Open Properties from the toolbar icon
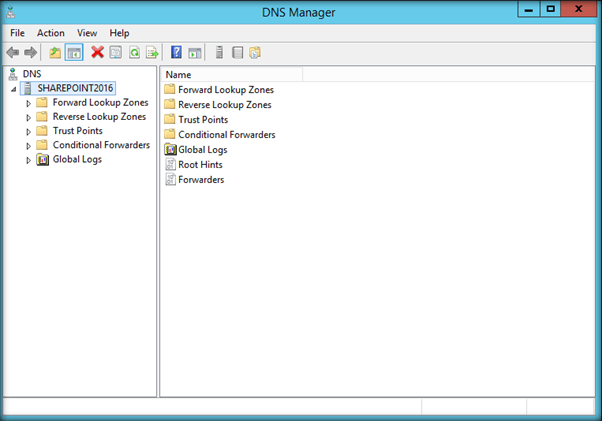 pyautogui.click(x=116, y=52)
